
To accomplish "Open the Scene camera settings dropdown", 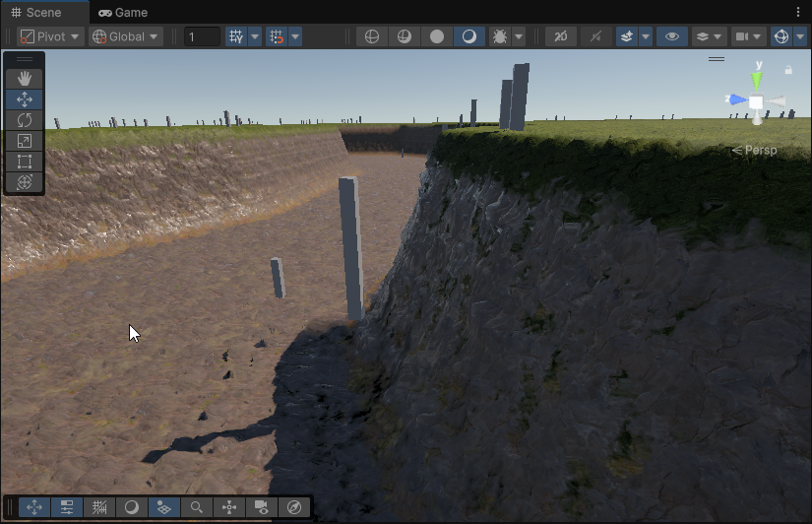I will [x=748, y=36].
